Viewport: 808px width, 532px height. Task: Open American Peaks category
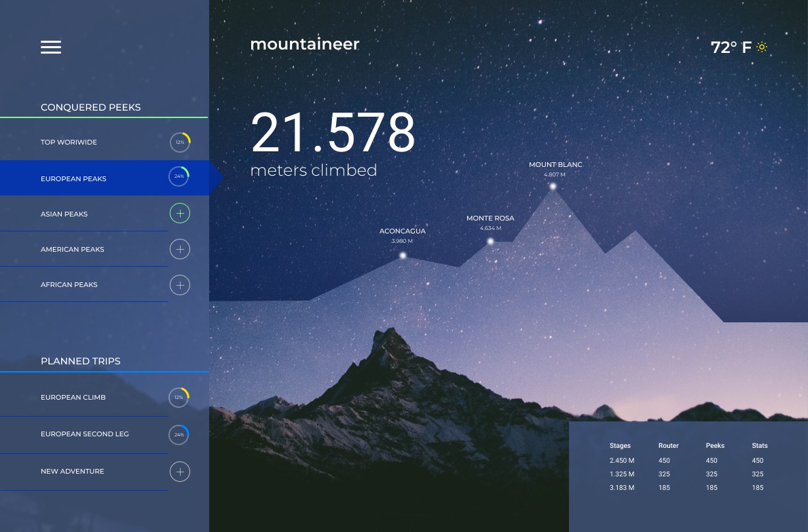tap(104, 249)
